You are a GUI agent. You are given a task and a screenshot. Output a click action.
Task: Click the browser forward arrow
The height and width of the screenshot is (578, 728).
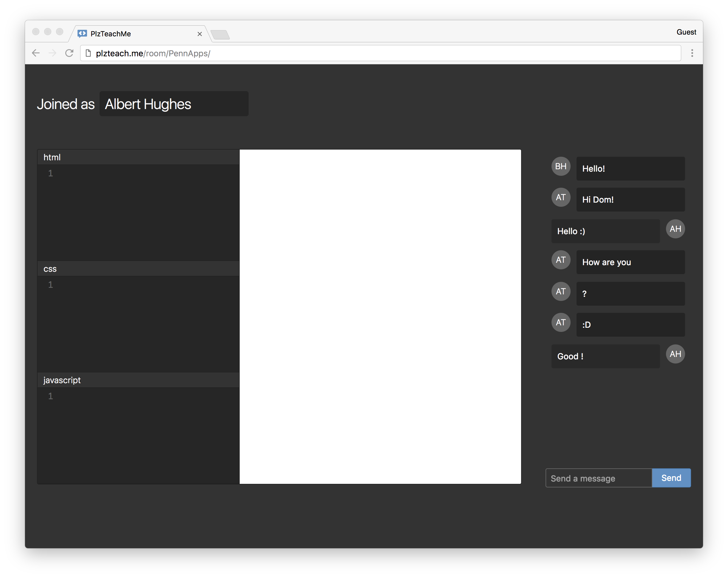tap(52, 53)
